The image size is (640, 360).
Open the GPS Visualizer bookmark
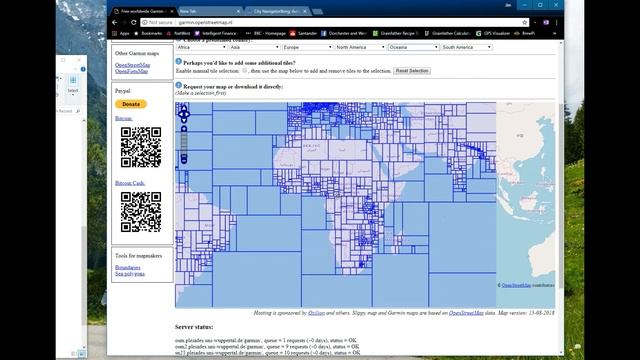[493, 33]
